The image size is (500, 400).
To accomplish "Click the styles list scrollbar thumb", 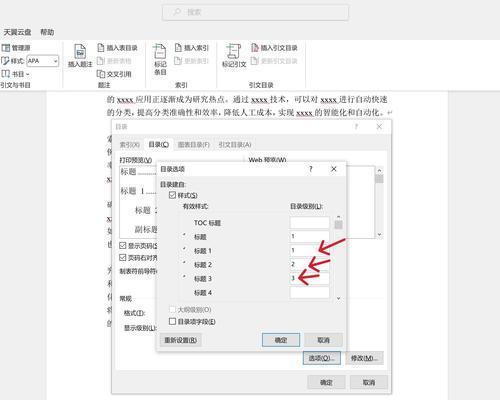I will 338,224.
